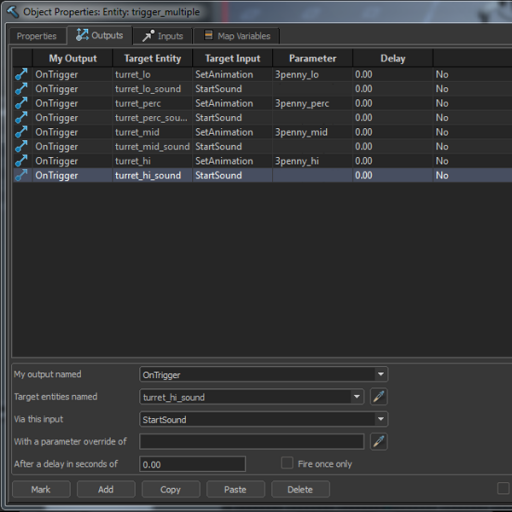The height and width of the screenshot is (512, 512).
Task: Sort by Target Entity column header
Action: pyautogui.click(x=153, y=58)
